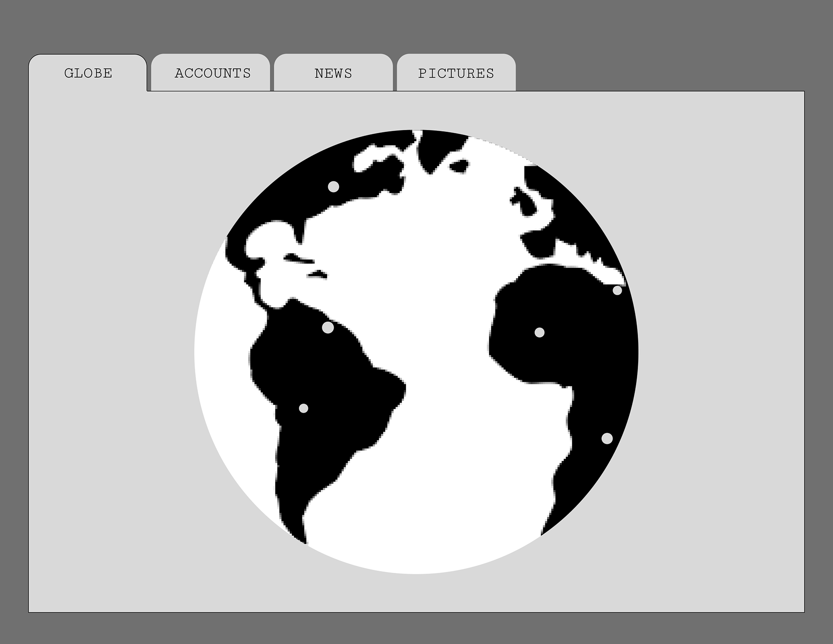Select the NEWS tab
Viewport: 833px width, 644px height.
pos(333,73)
